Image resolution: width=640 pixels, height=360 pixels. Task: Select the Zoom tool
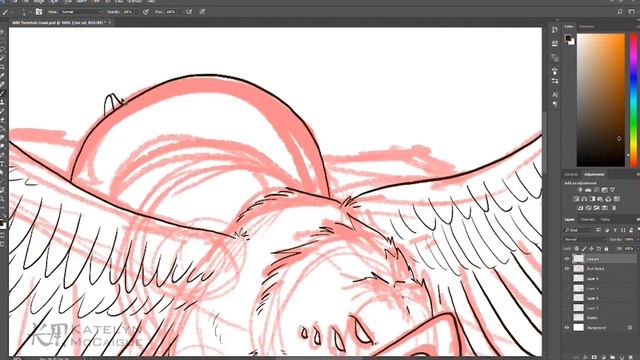pyautogui.click(x=2, y=199)
